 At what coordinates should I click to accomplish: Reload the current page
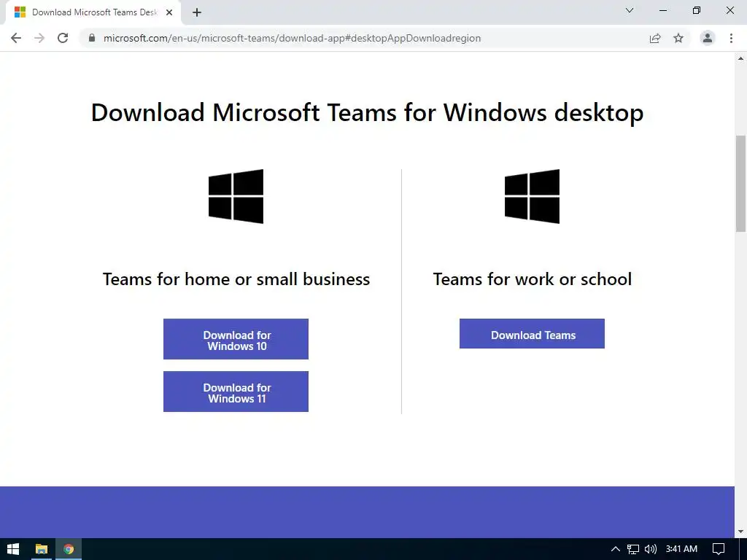[x=63, y=38]
